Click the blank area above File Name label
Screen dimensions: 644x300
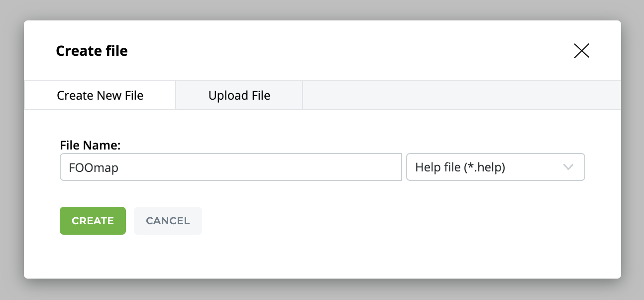click(x=199, y=125)
